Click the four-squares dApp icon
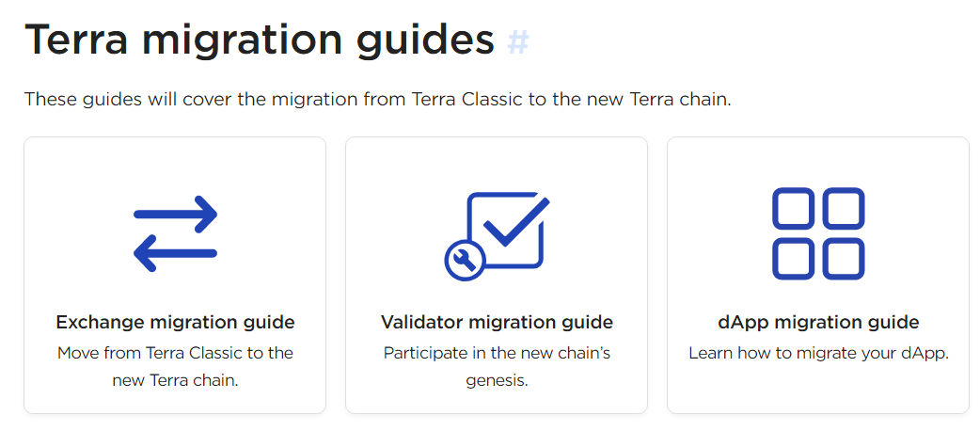The width and height of the screenshot is (980, 431). (818, 233)
